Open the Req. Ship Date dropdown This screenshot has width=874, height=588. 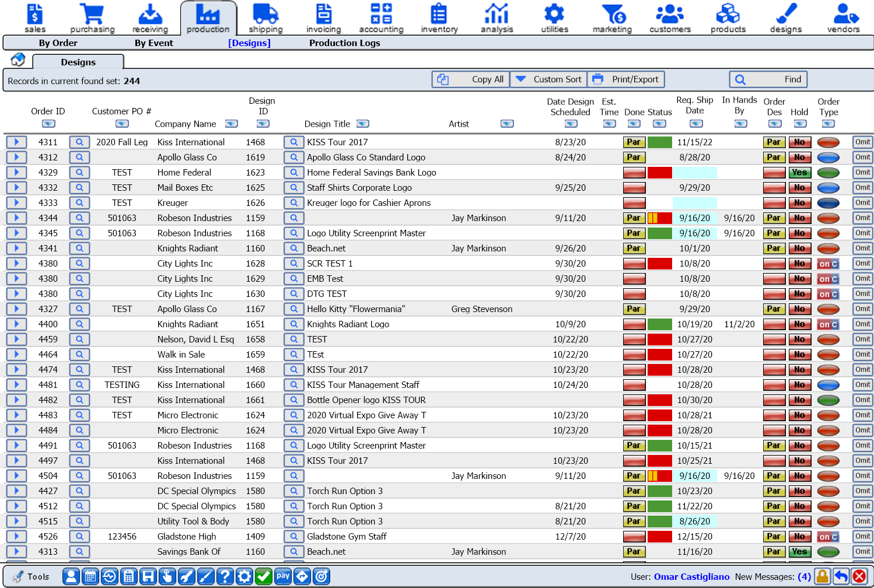click(695, 124)
